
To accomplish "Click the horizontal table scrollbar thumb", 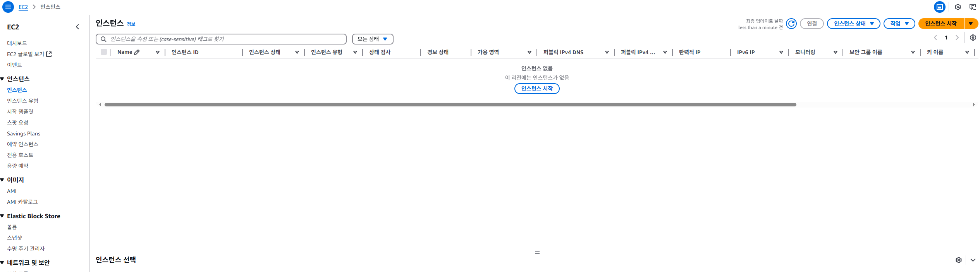I will coord(450,104).
